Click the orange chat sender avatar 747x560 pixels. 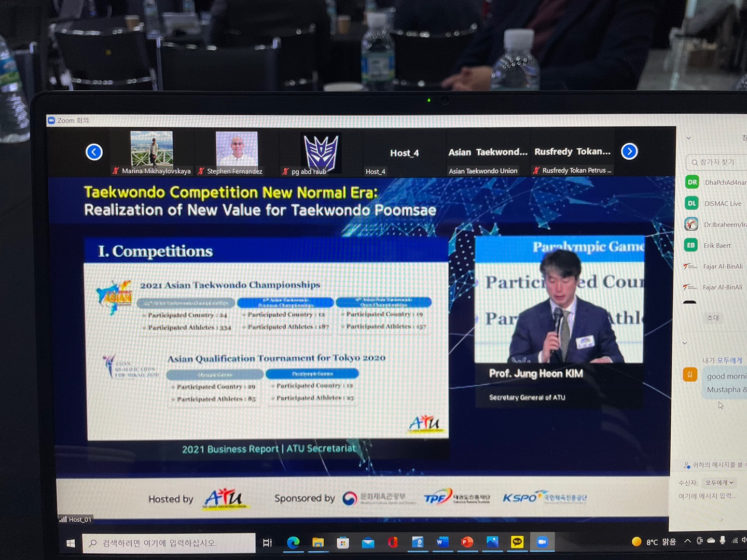(x=690, y=374)
